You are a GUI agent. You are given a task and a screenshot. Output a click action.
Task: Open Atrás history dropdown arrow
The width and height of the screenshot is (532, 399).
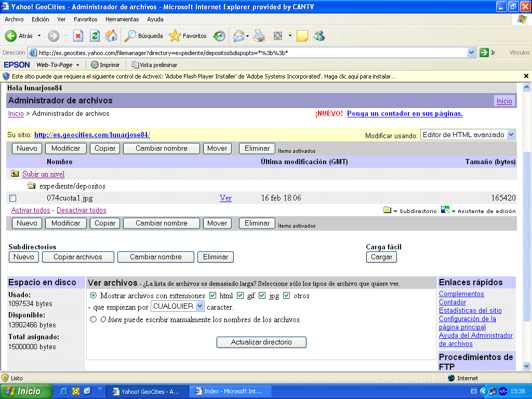click(39, 36)
